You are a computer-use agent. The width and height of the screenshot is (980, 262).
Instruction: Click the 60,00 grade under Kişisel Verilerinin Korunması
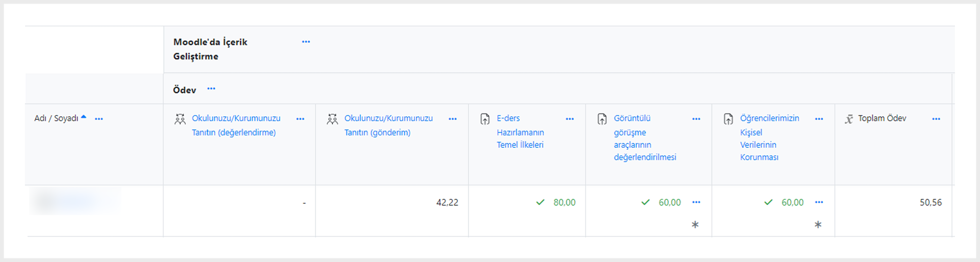tap(793, 202)
